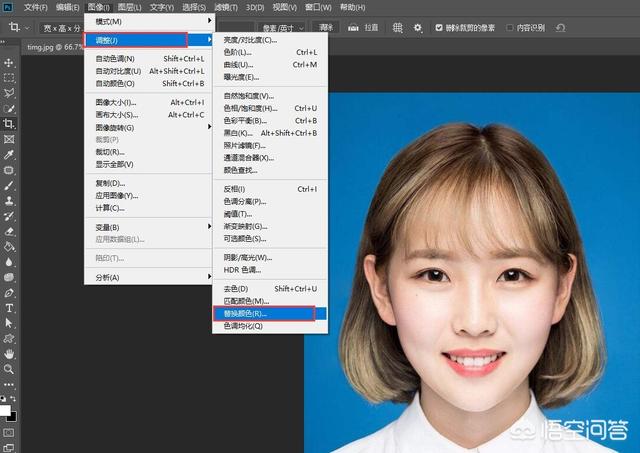The image size is (640, 453).
Task: Open the Edit Toolbar three-dots button
Action: (x=9, y=384)
